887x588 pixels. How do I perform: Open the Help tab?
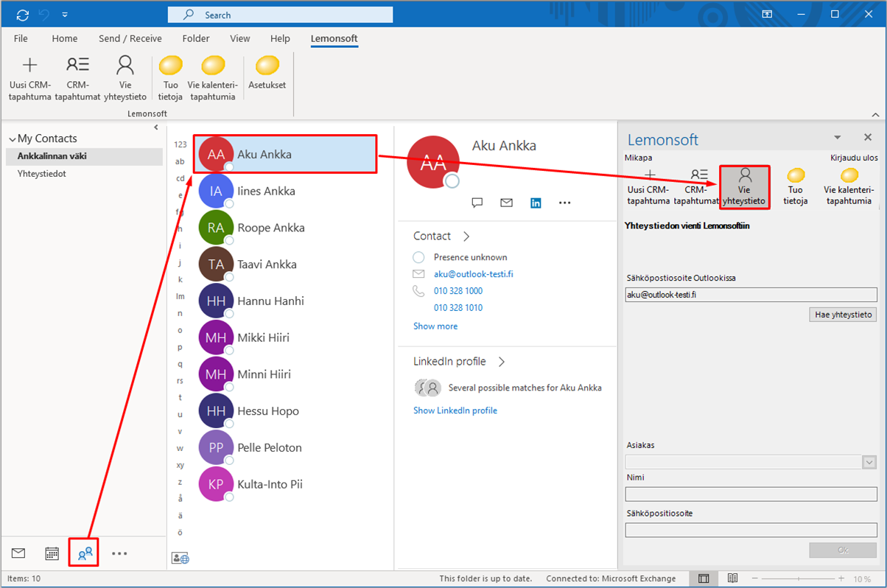tap(280, 38)
